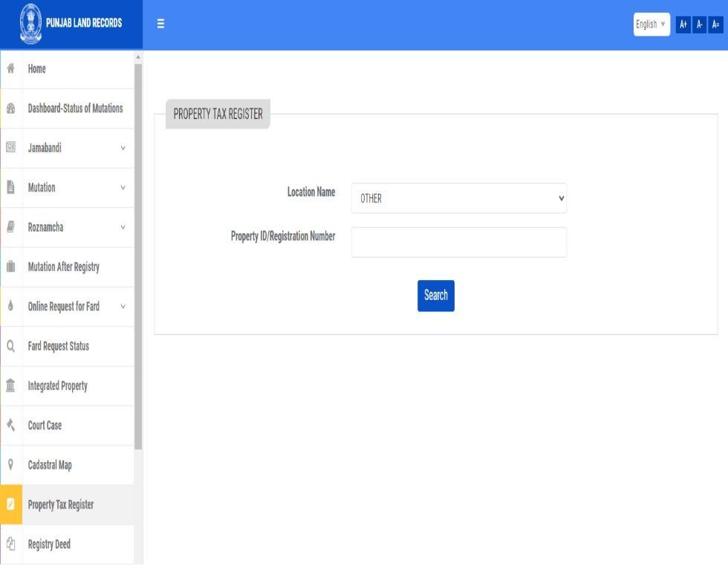
Task: Decrease font size with A- button
Action: point(700,25)
